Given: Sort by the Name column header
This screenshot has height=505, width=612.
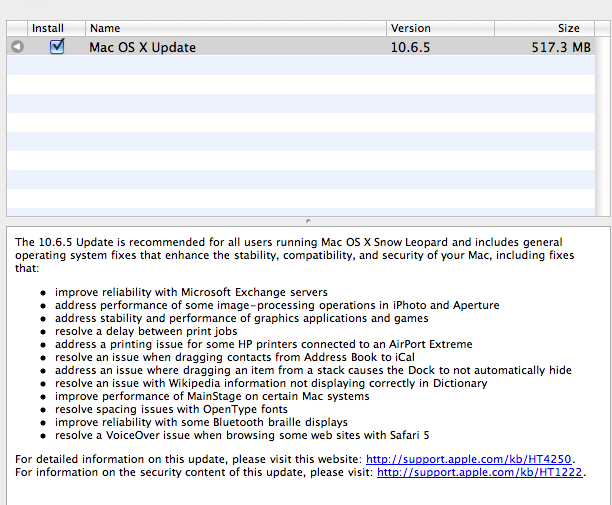Looking at the screenshot, I should point(236,28).
